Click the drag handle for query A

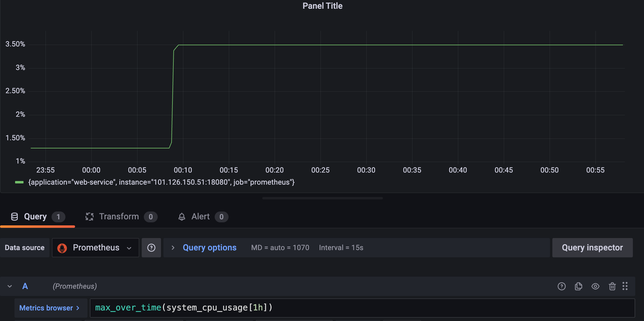coord(625,286)
